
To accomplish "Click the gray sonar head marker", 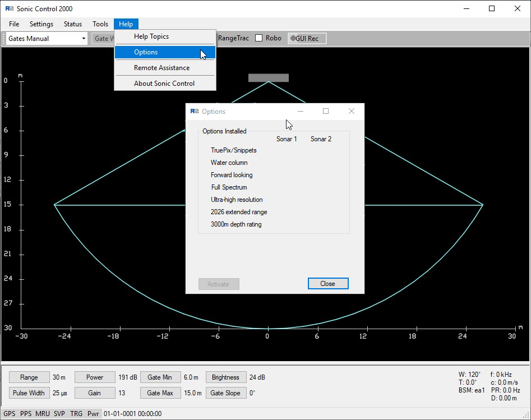I will coord(269,78).
